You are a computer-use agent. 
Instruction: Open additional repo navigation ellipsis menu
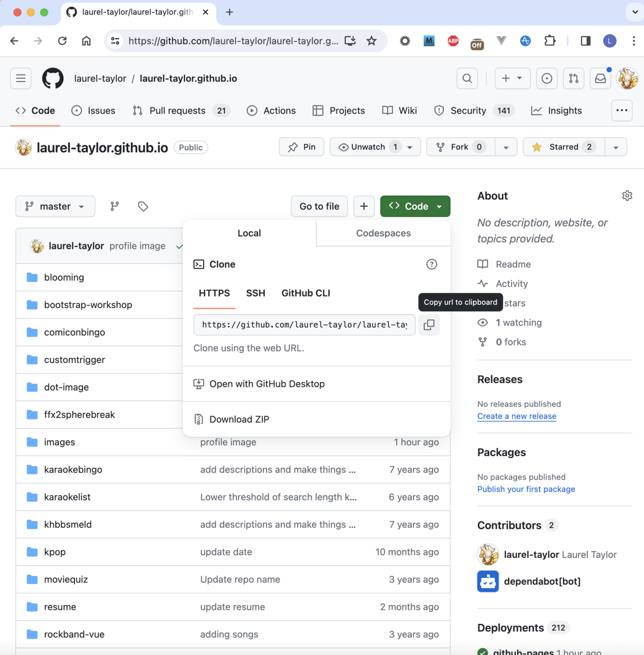(x=622, y=111)
